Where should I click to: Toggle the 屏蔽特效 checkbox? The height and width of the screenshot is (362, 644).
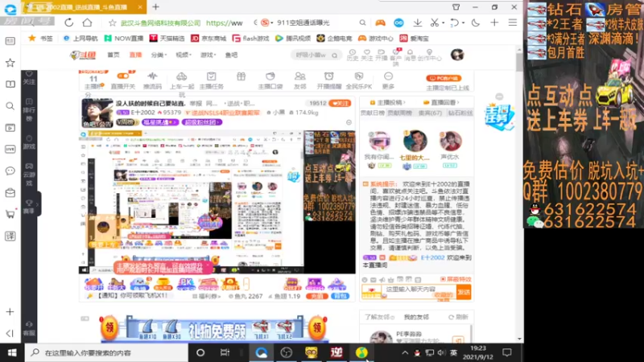click(x=456, y=279)
